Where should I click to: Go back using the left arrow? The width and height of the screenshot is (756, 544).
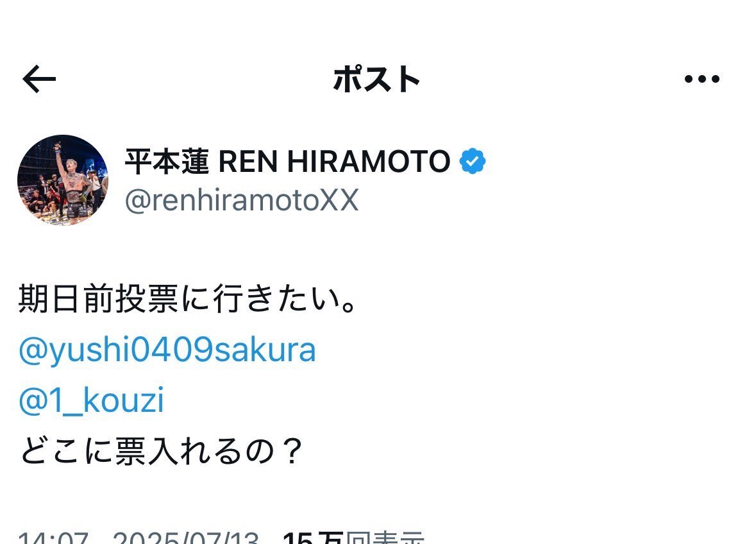[39, 79]
